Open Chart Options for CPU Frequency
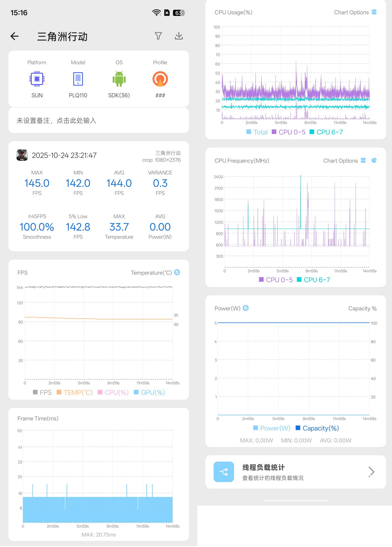392x547 pixels. click(x=344, y=161)
